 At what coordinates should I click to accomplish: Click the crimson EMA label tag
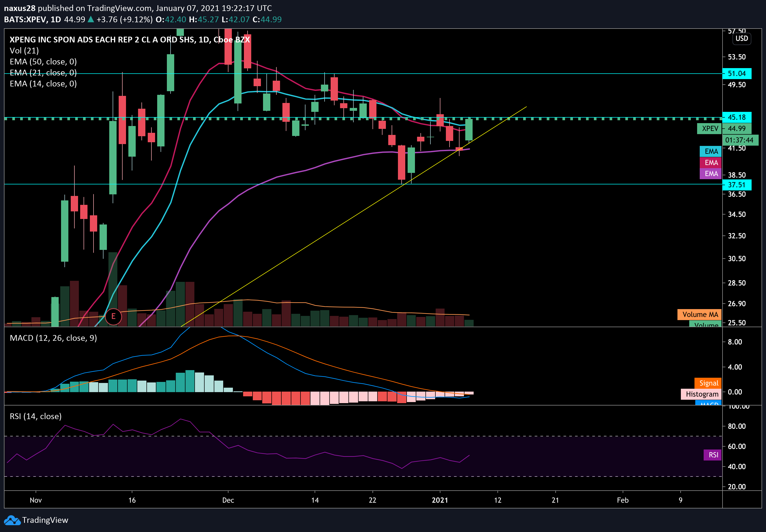tap(711, 162)
